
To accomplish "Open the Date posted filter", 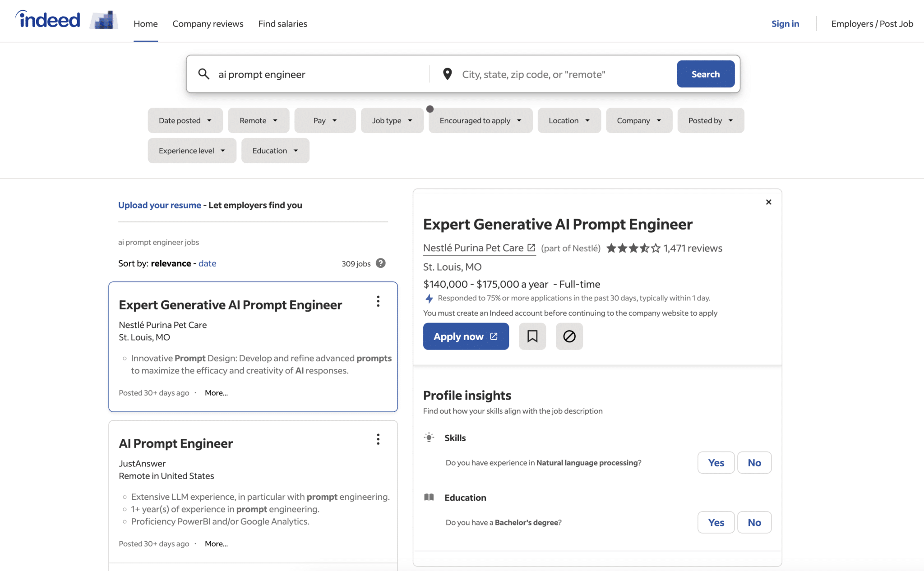I will 185,120.
